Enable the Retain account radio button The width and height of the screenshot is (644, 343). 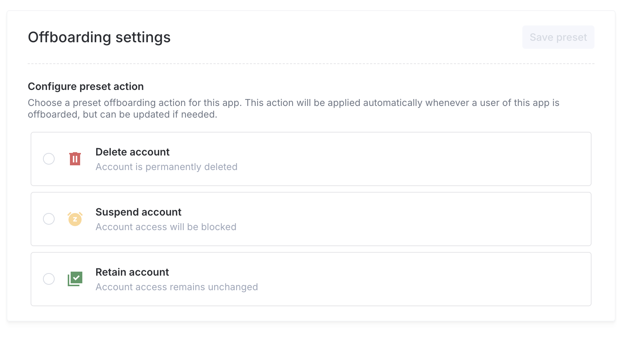(x=49, y=279)
